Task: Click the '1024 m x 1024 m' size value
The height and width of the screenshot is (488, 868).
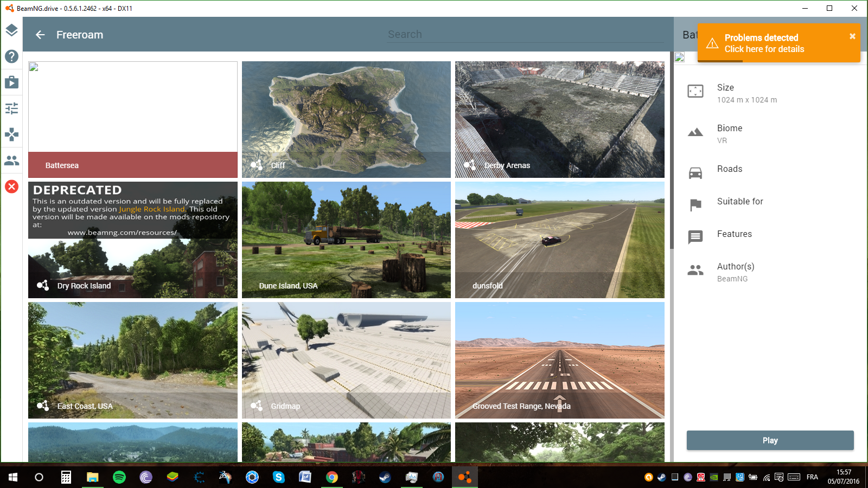Action: coord(747,100)
